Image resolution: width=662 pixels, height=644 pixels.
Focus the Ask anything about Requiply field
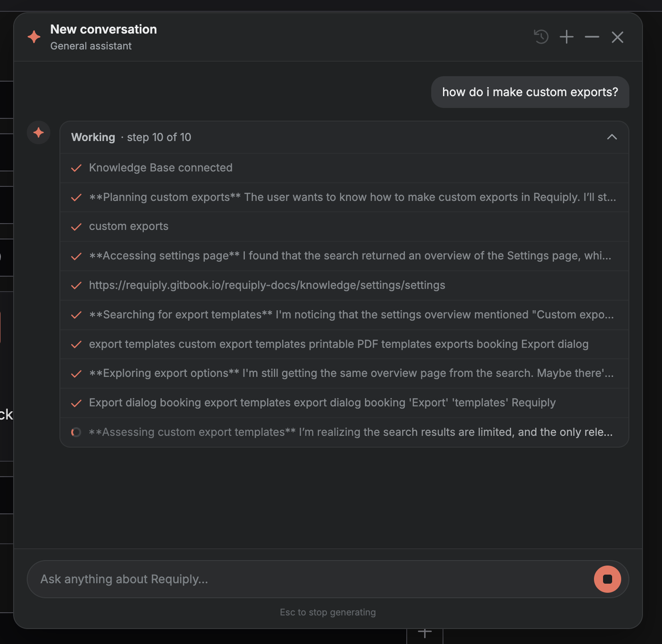312,579
